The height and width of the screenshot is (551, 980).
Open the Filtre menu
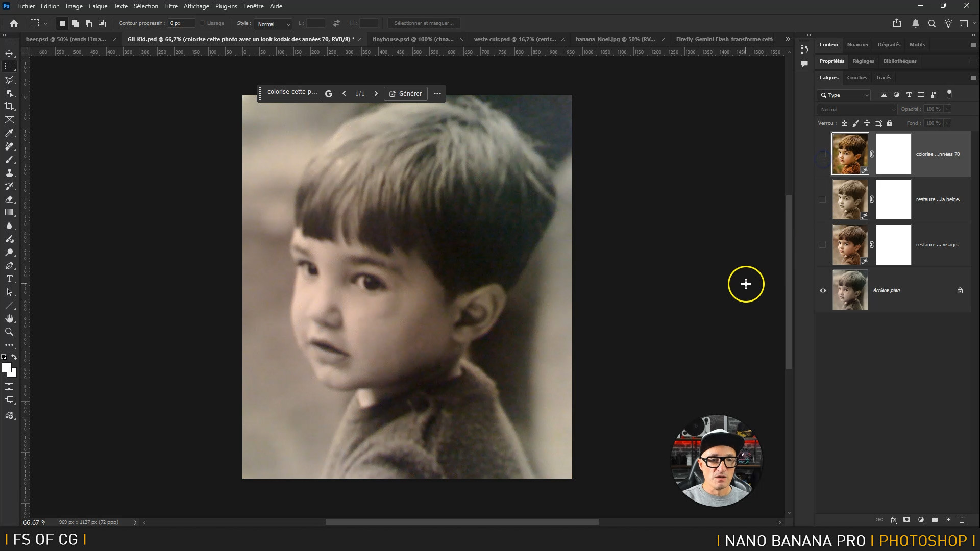(x=170, y=6)
